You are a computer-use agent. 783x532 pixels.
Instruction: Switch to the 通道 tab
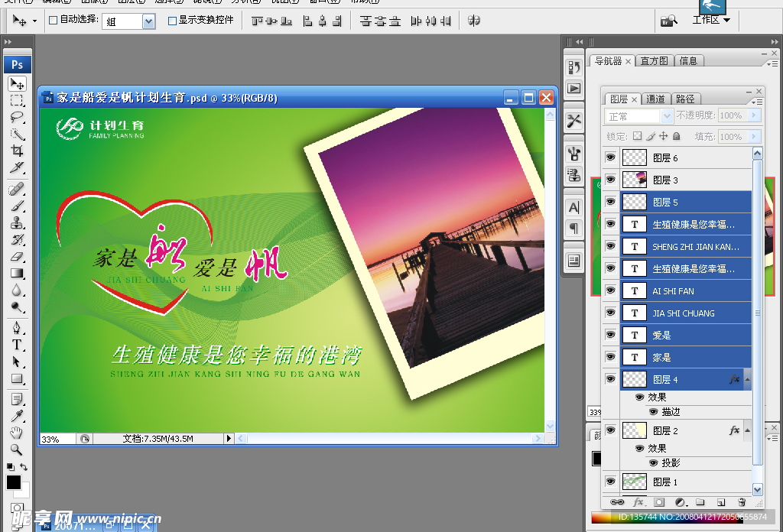point(655,98)
